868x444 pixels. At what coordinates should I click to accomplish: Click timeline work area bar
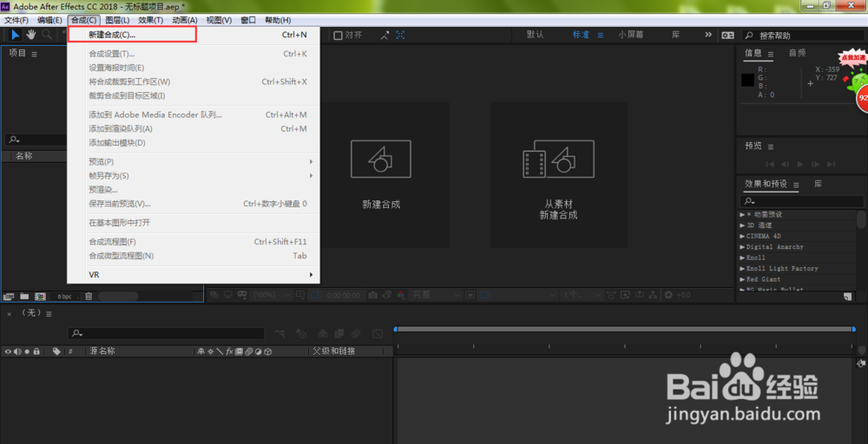tap(625, 329)
